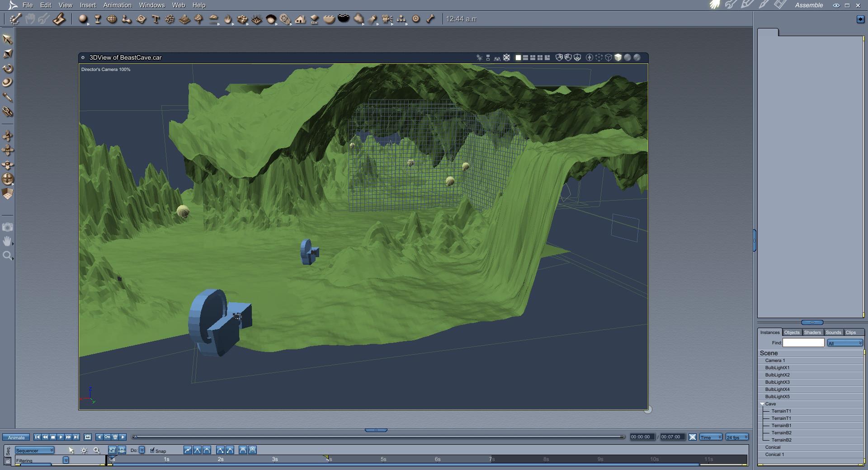Click the Animate button
Image resolution: width=868 pixels, height=470 pixels.
[16, 437]
